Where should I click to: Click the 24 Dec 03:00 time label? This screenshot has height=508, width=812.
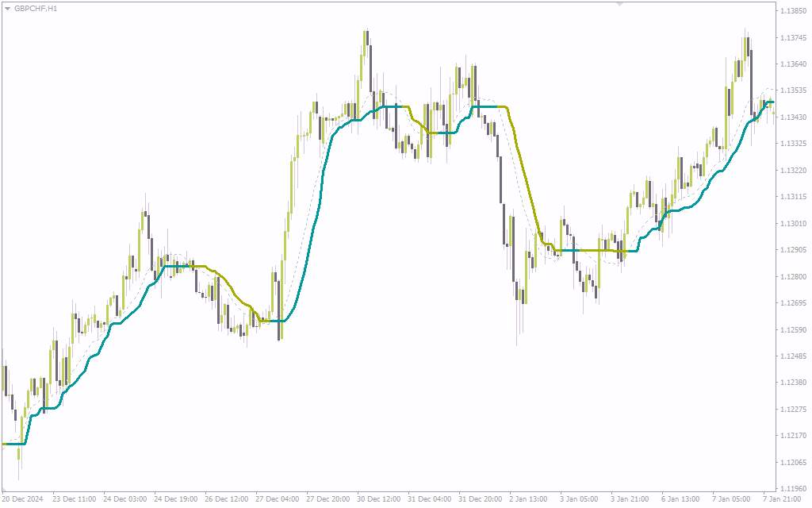point(124,499)
